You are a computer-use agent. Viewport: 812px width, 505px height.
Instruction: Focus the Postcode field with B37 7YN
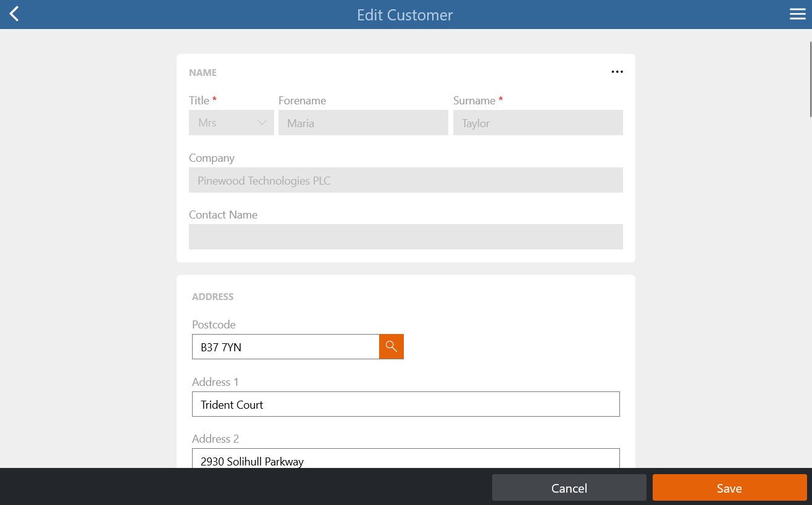[x=285, y=346]
